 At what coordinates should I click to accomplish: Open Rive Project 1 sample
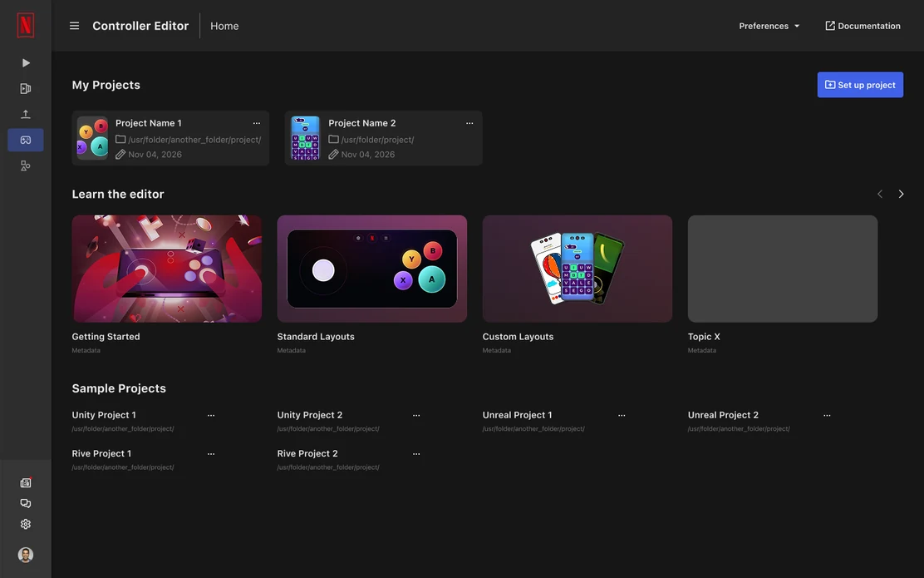[101, 453]
